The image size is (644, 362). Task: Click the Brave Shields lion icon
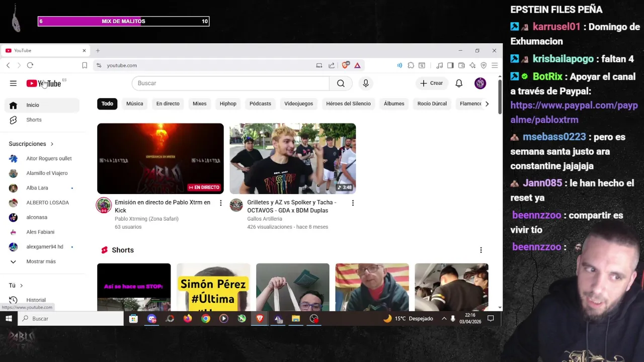(x=346, y=65)
